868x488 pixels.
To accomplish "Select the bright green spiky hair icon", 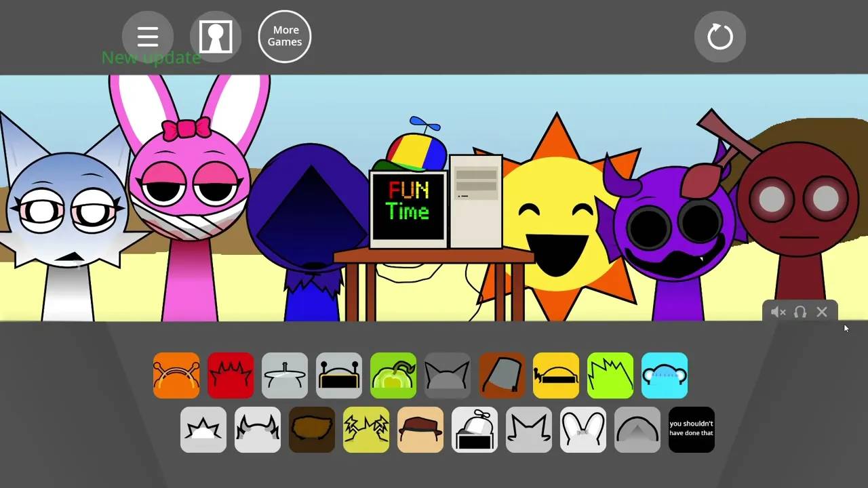I will (x=610, y=375).
